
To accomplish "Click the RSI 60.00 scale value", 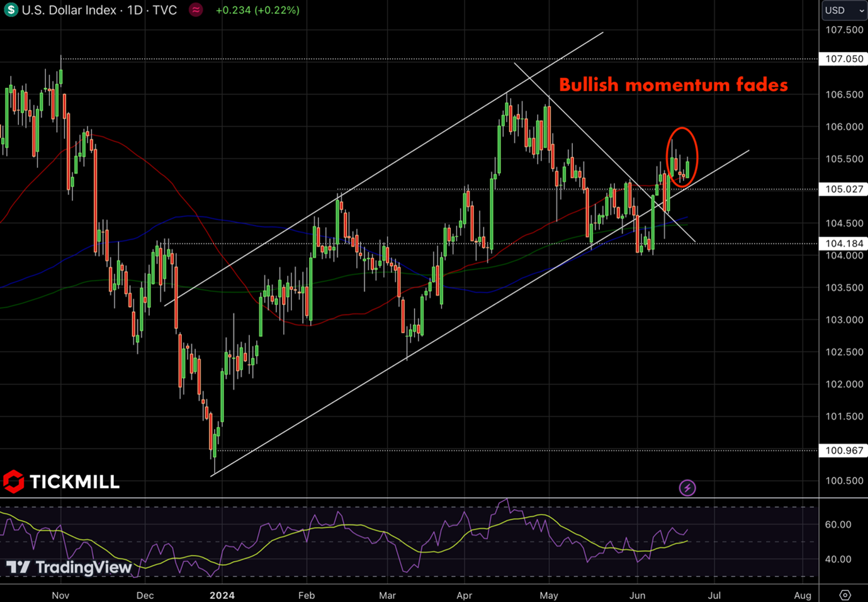I will click(838, 524).
